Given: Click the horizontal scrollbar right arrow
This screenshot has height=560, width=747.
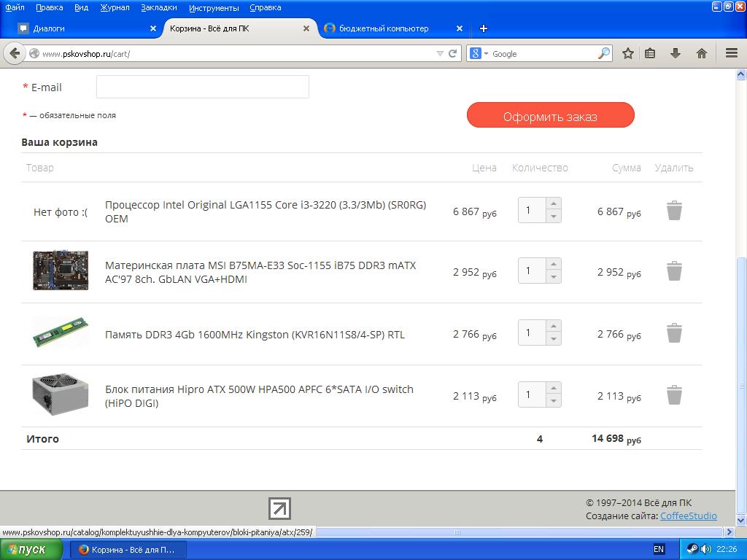Looking at the screenshot, I should point(729,532).
